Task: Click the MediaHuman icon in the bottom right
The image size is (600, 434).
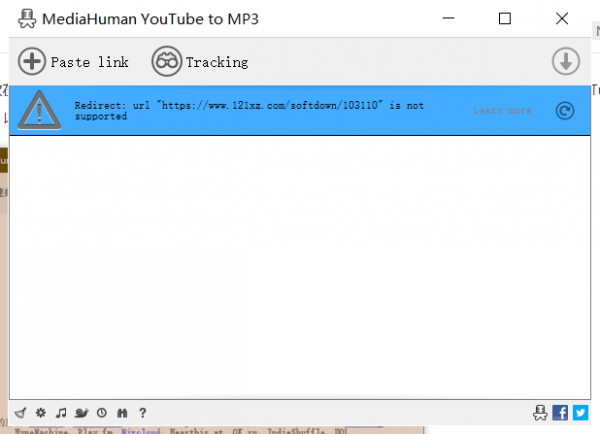Action: tap(540, 413)
